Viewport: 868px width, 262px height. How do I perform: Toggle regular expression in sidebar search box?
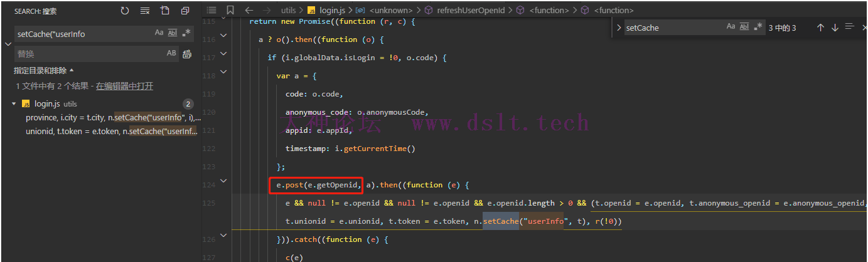186,33
